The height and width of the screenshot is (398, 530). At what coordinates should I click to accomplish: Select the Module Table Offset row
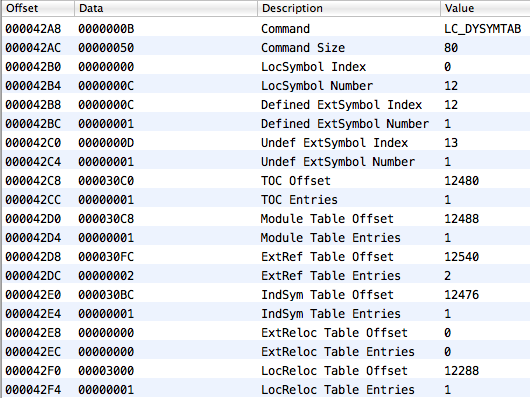[266, 218]
